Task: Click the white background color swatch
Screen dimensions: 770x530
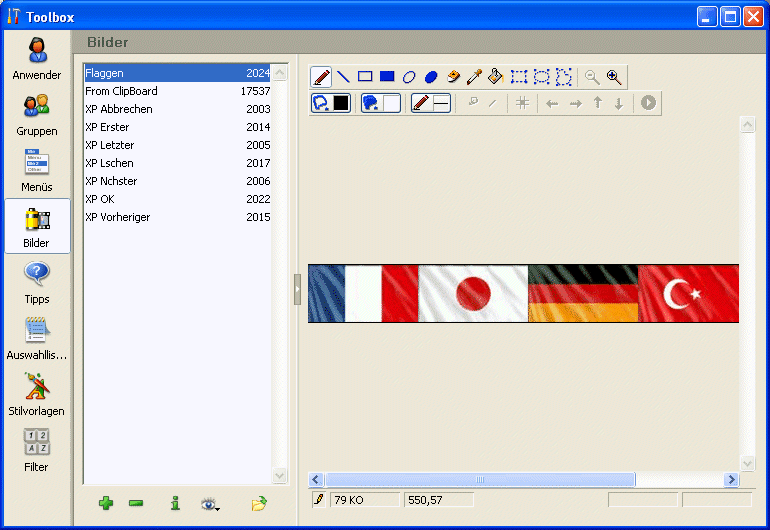Action: tap(390, 102)
